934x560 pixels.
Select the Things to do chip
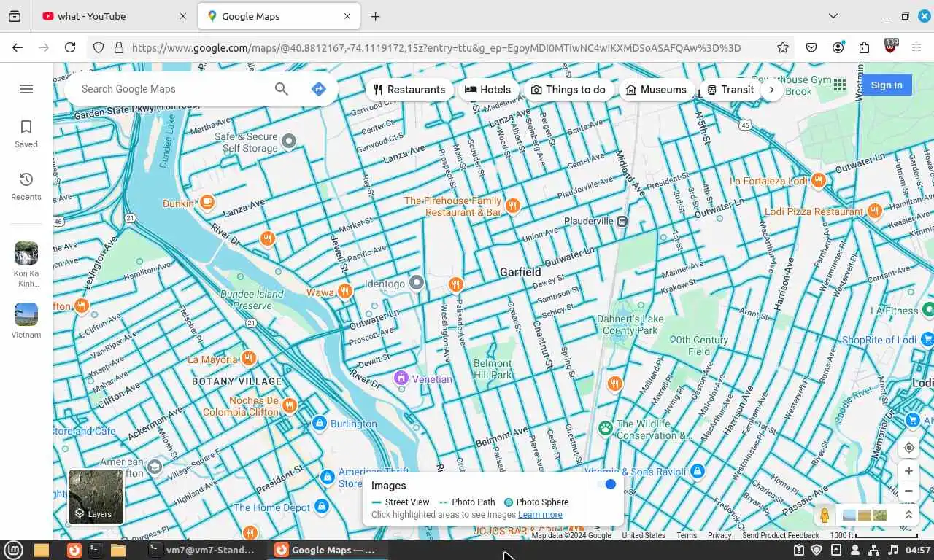[568, 90]
